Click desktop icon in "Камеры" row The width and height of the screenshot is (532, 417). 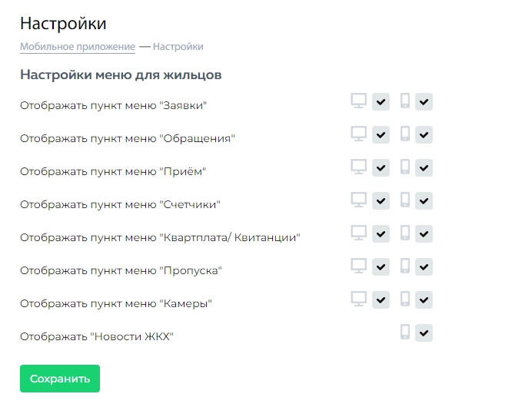tap(358, 299)
